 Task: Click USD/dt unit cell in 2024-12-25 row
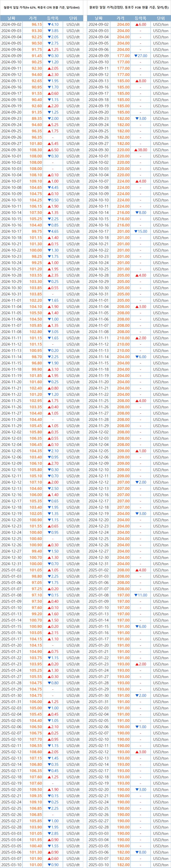[x=73, y=539]
